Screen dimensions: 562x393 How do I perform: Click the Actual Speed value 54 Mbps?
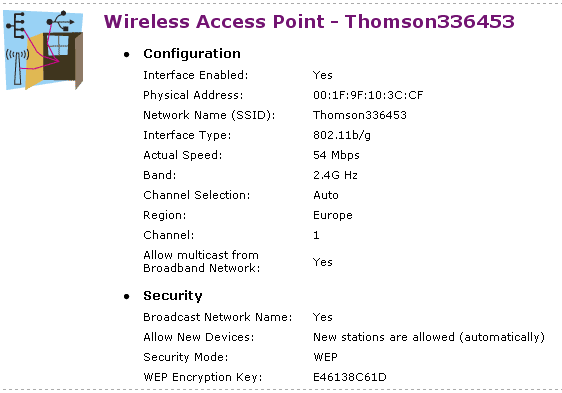(336, 155)
